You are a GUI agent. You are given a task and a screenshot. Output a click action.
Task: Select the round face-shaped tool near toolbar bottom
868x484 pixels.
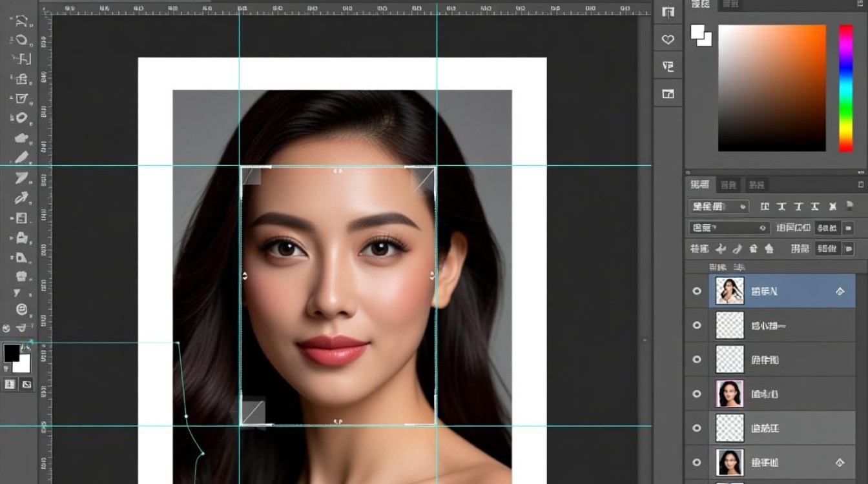pyautogui.click(x=21, y=309)
